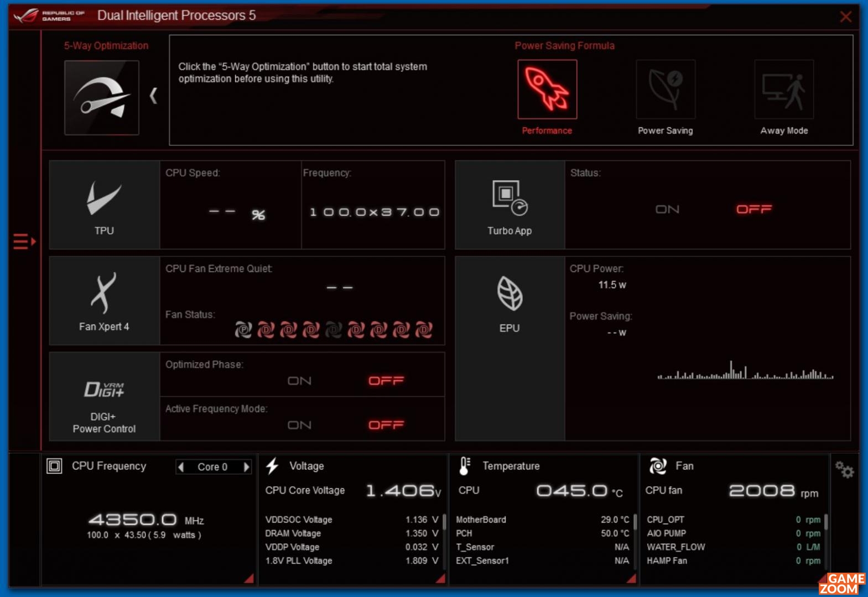Image resolution: width=868 pixels, height=597 pixels.
Task: Activate the Away Mode icon
Action: coord(784,89)
